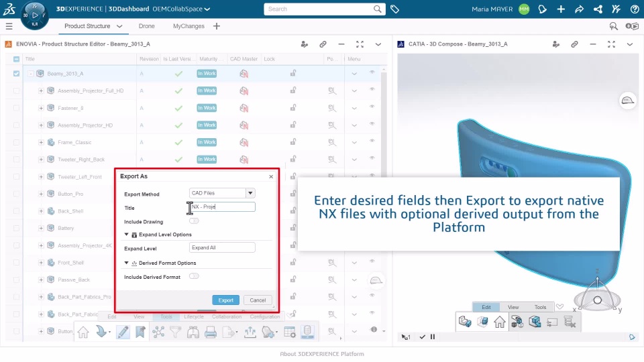Toggle visibility eye for Beamy_3013_A row
The image size is (644, 362).
click(372, 72)
